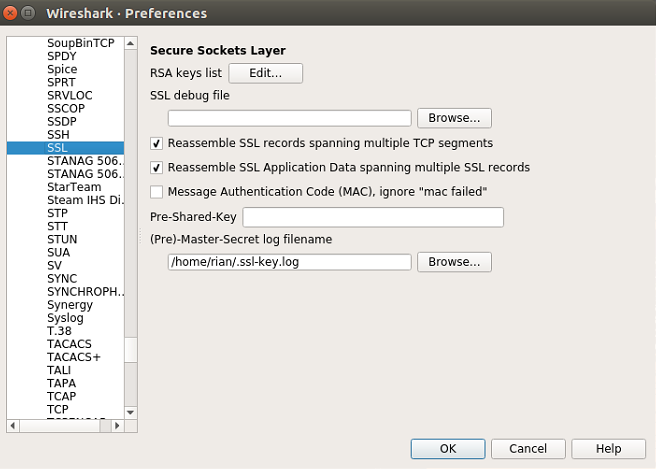Select the highlighted SSL protocol entry
Image resolution: width=656 pixels, height=469 pixels.
65,148
